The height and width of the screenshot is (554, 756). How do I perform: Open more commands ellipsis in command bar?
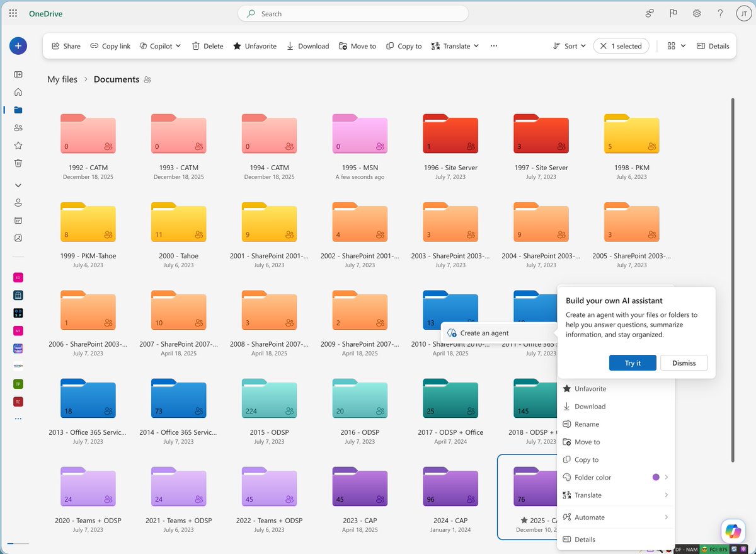494,46
